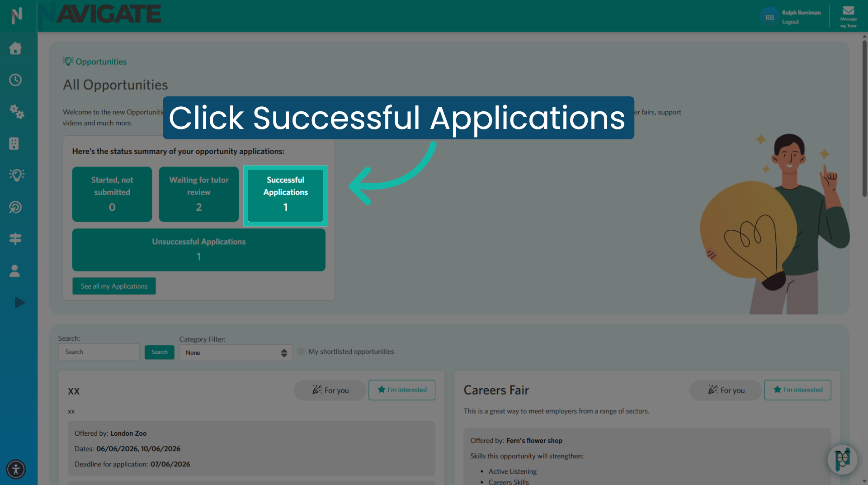This screenshot has width=868, height=485.
Task: Click the Successful Applications tile
Action: [286, 195]
